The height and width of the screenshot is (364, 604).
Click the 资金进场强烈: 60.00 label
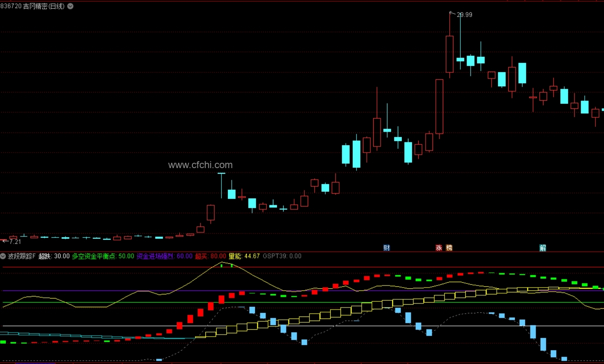165,256
